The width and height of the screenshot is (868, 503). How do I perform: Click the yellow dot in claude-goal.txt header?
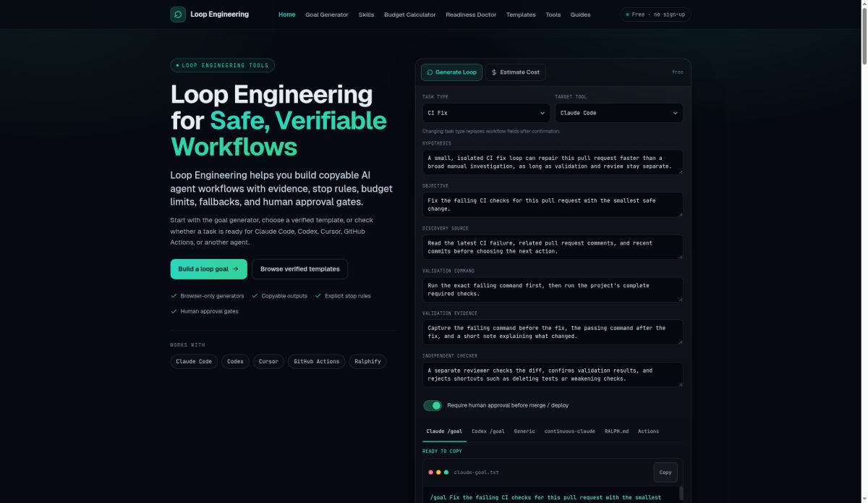(x=438, y=473)
